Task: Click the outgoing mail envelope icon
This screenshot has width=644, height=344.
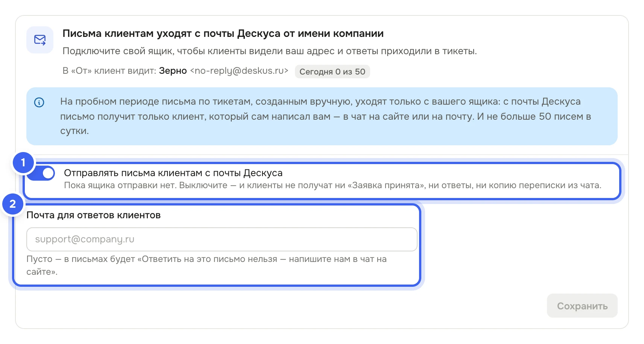Action: pyautogui.click(x=40, y=40)
